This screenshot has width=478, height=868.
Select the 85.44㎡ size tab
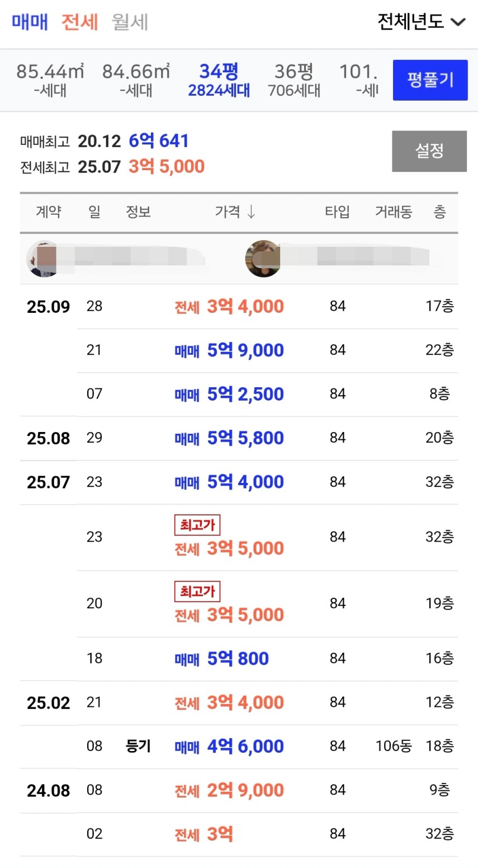50,80
